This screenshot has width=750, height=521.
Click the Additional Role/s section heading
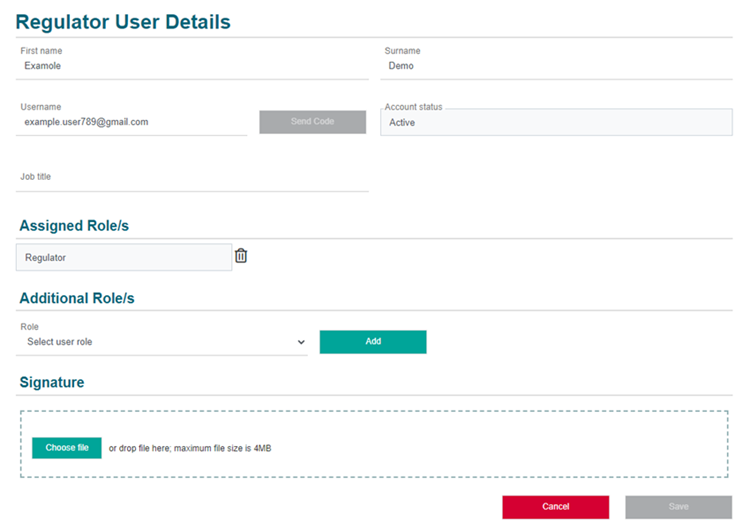point(77,298)
